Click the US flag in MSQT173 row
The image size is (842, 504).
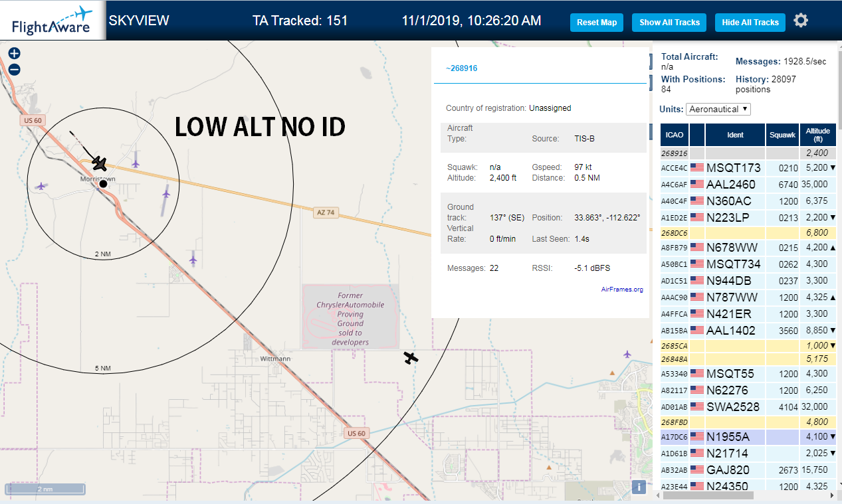point(697,167)
